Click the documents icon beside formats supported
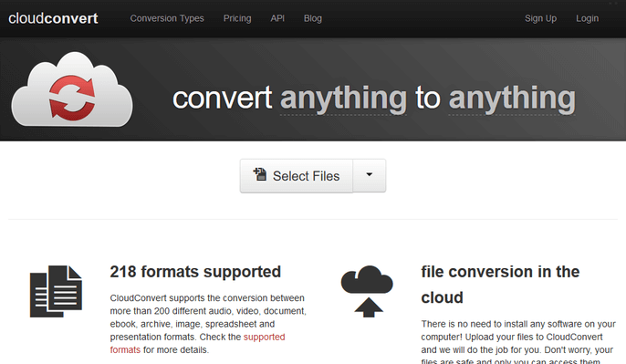626x364 pixels. [x=56, y=291]
